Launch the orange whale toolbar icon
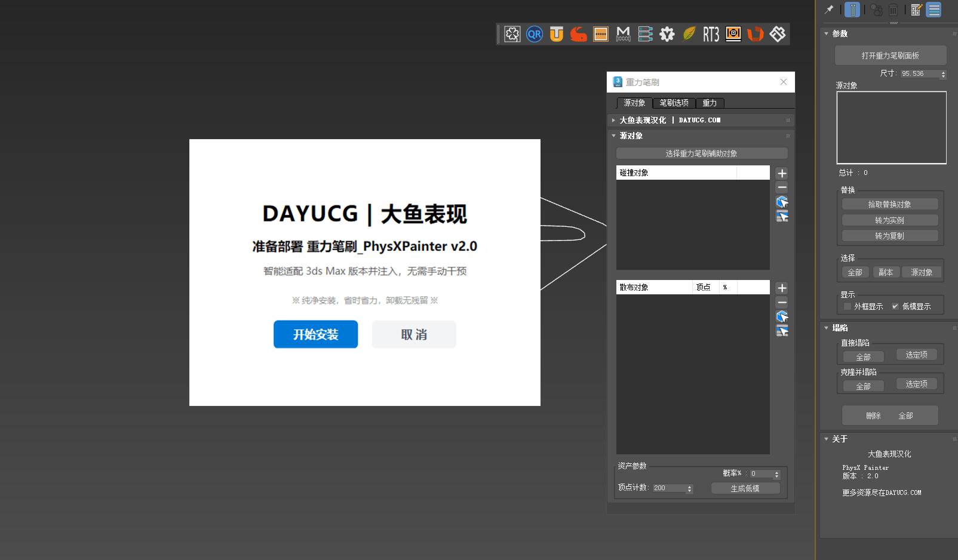This screenshot has height=560, width=958. [579, 34]
